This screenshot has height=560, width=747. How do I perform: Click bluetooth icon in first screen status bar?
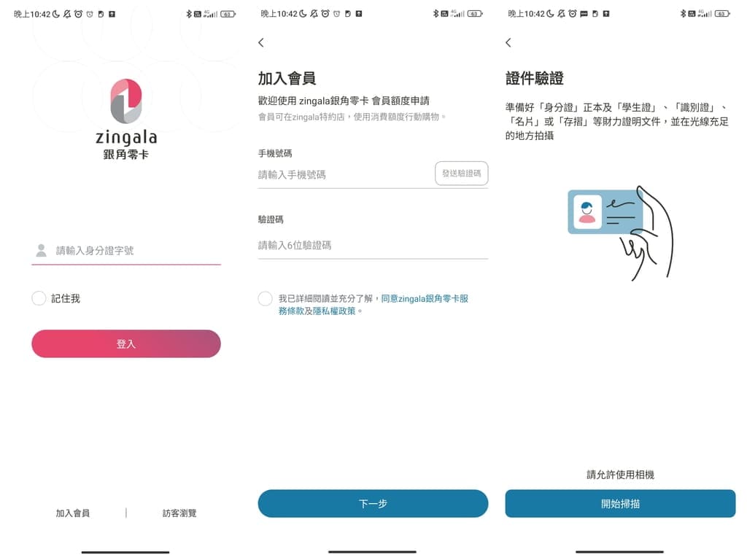pyautogui.click(x=189, y=14)
